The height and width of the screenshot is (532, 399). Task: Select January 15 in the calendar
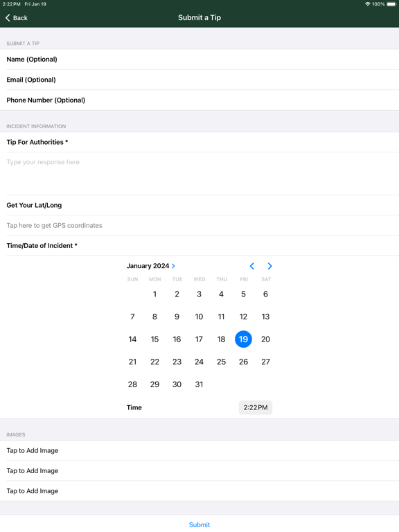pyautogui.click(x=154, y=339)
